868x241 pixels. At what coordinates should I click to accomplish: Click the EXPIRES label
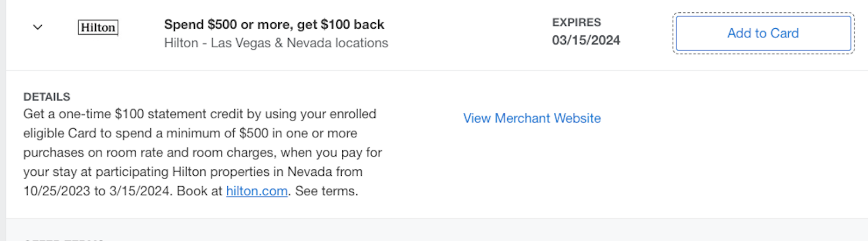pyautogui.click(x=576, y=23)
